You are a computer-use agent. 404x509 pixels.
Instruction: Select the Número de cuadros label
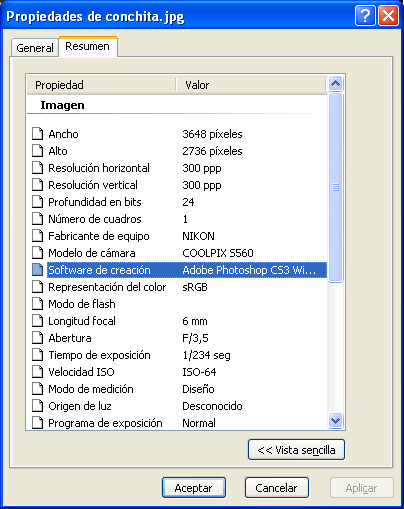click(95, 219)
